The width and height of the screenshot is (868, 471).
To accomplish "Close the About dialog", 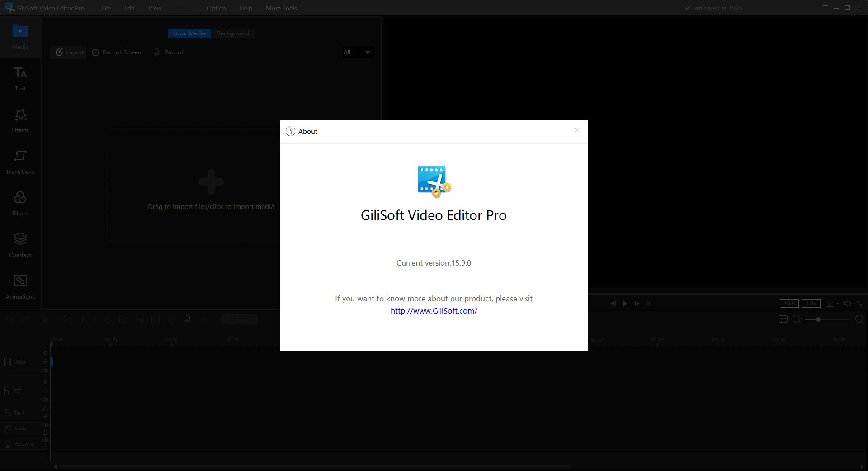I will coord(576,130).
